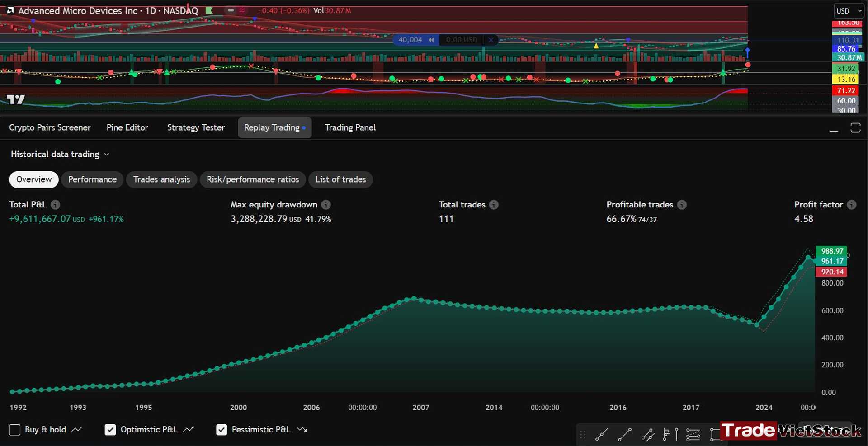868x446 pixels.
Task: Show info for Total P&L
Action: tap(55, 205)
